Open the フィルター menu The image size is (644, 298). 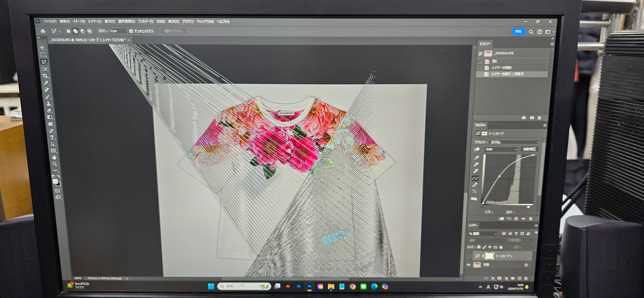(146, 22)
